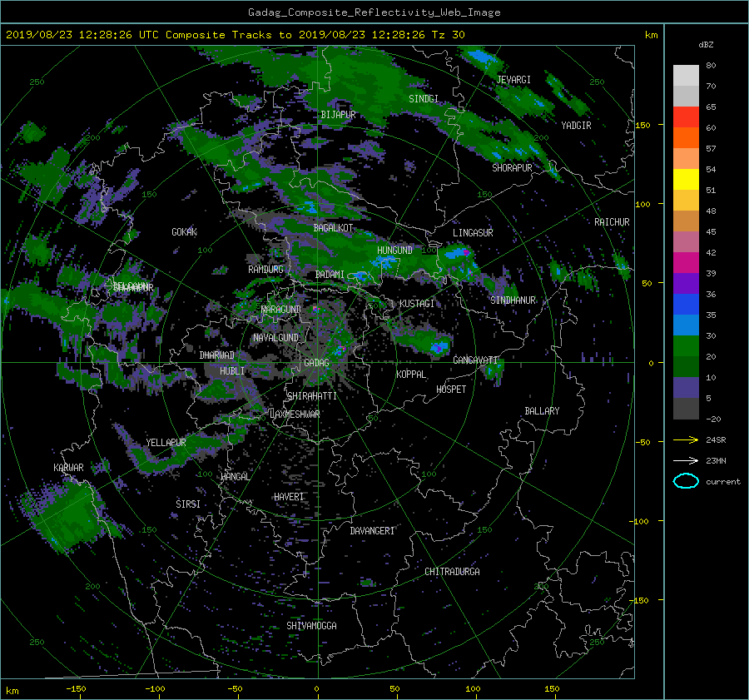Click the blue storm cell near Hungund

384,261
